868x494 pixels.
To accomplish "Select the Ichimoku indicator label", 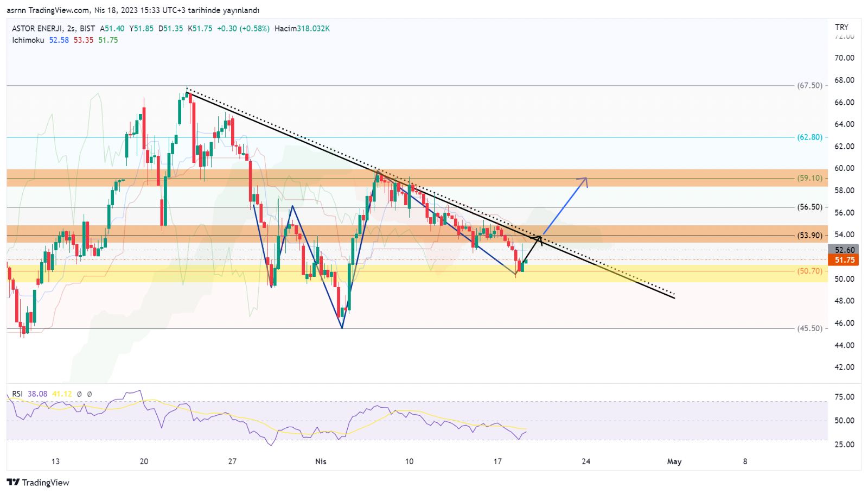I will 28,40.
